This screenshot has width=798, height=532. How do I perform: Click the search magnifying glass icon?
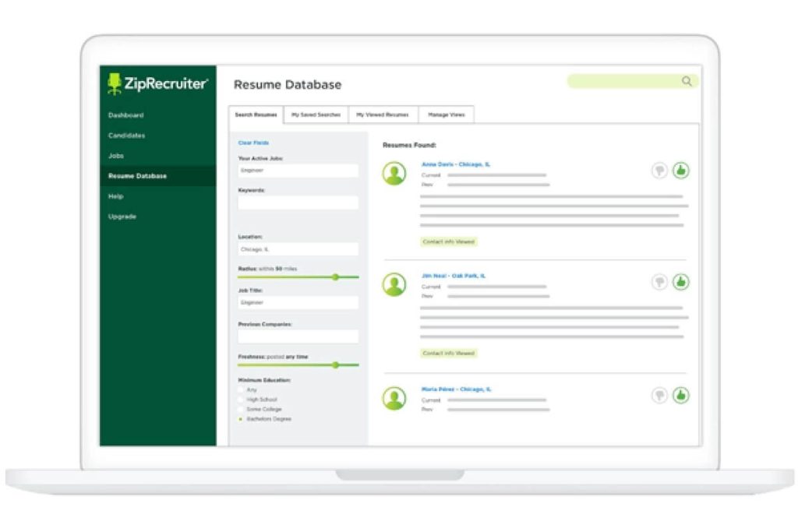[686, 81]
